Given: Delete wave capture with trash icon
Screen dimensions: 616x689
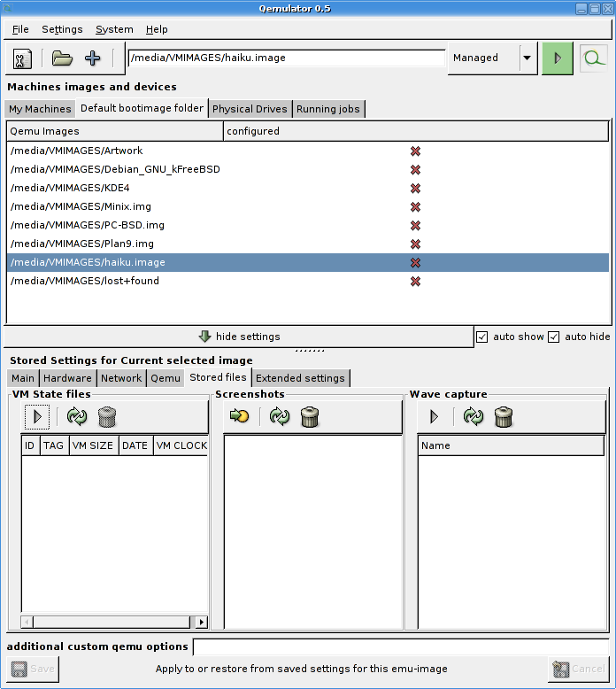Looking at the screenshot, I should pyautogui.click(x=504, y=416).
